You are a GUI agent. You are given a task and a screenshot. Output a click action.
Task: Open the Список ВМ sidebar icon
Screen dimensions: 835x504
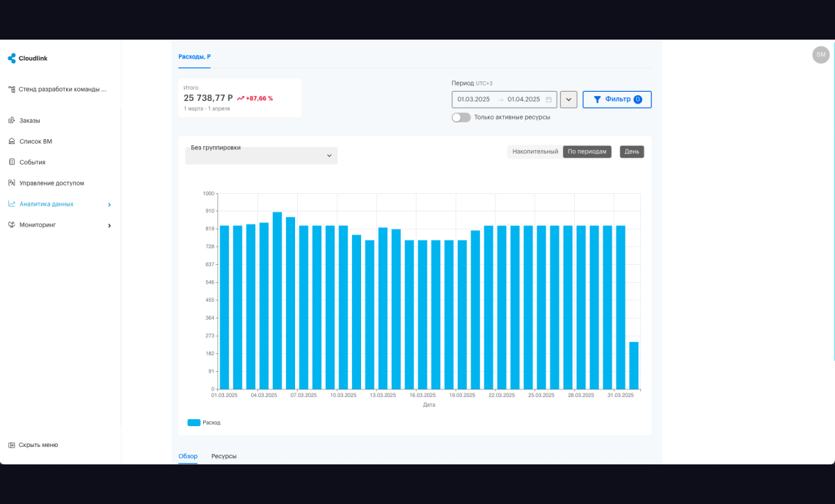click(11, 141)
